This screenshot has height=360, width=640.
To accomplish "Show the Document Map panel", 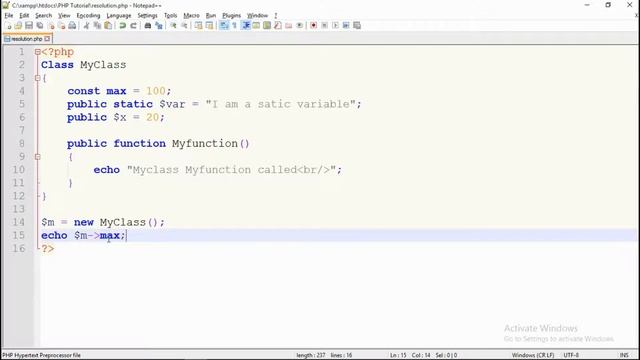I will point(267,25).
